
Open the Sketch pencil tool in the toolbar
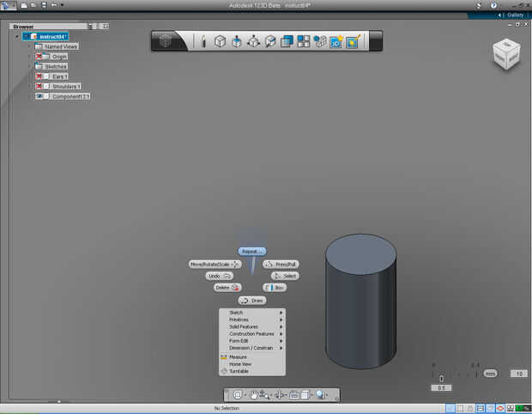[203, 41]
